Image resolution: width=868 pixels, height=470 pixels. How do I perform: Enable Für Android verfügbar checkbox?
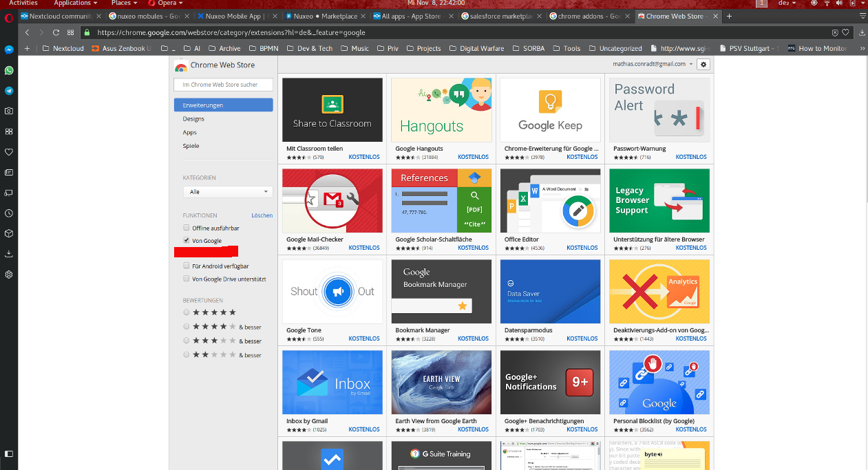186,266
